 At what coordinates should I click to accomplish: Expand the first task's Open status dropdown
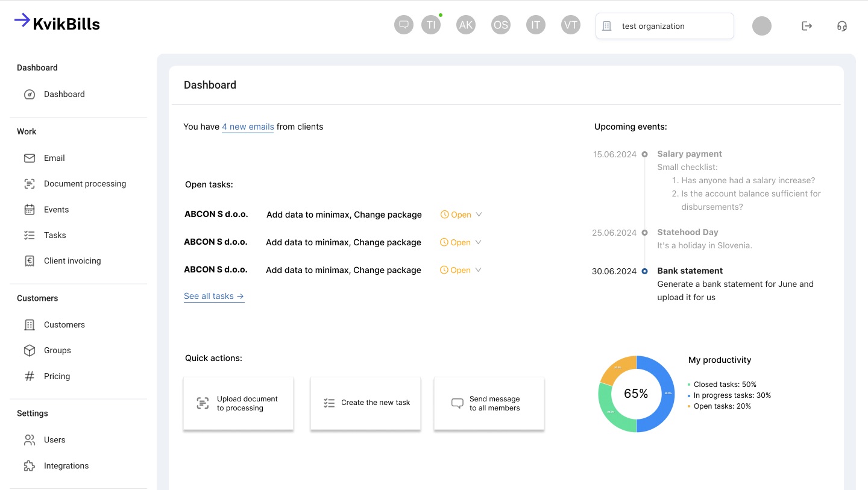pos(461,215)
